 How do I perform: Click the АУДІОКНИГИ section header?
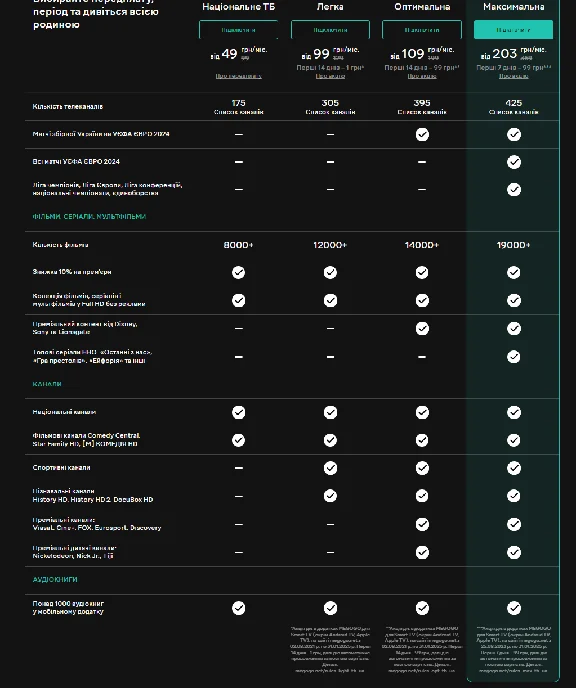[x=55, y=580]
